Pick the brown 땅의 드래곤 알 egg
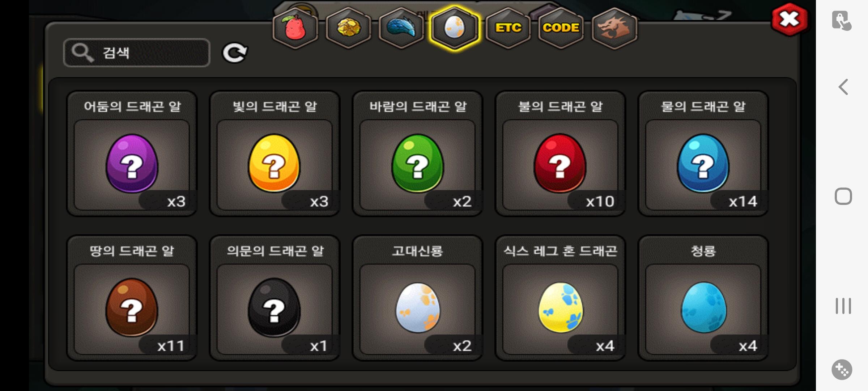 (x=132, y=298)
